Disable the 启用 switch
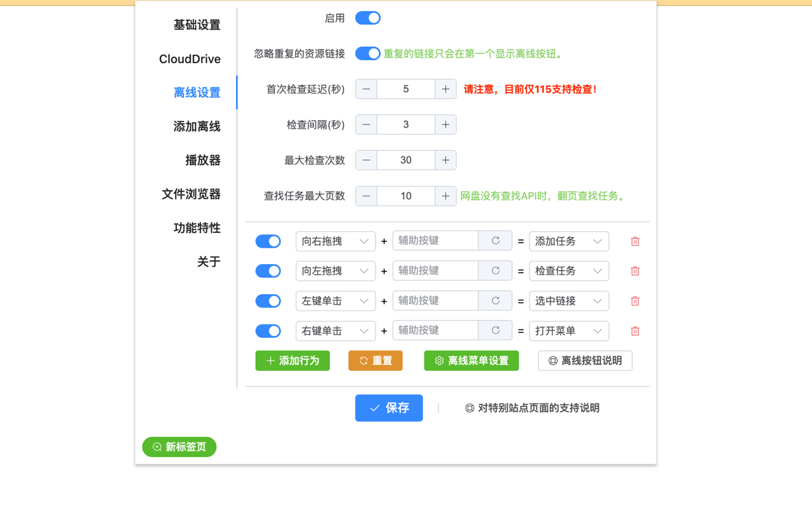 tap(368, 18)
